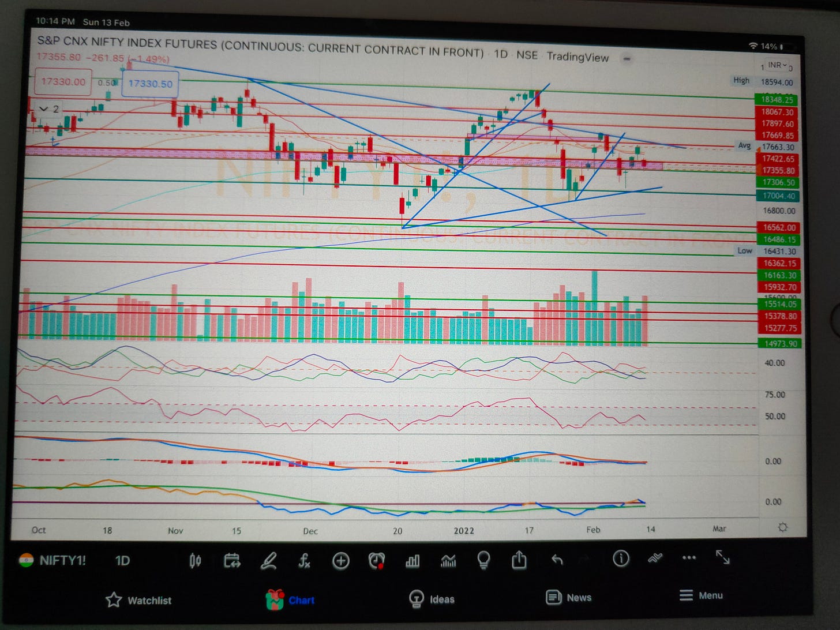840x630 pixels.
Task: Select the 17004.40 price label
Action: (778, 196)
